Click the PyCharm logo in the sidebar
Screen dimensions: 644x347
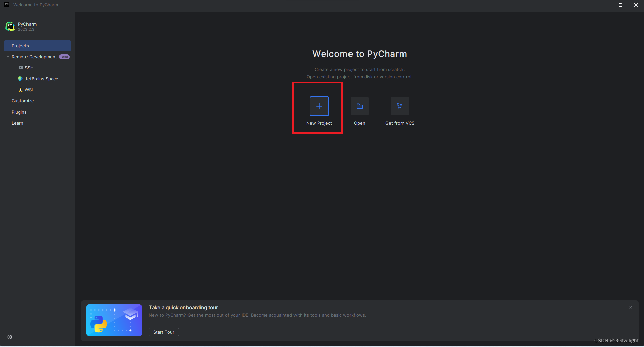coord(10,26)
